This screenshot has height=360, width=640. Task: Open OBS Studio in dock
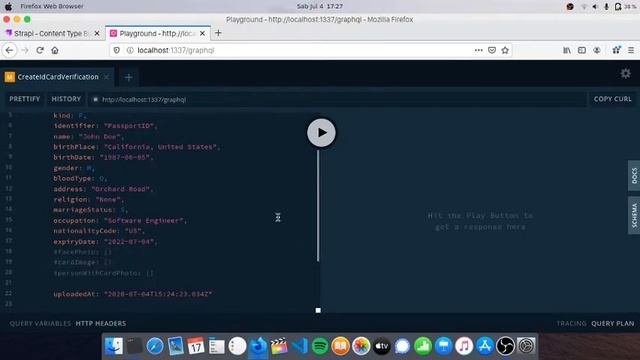click(x=505, y=346)
